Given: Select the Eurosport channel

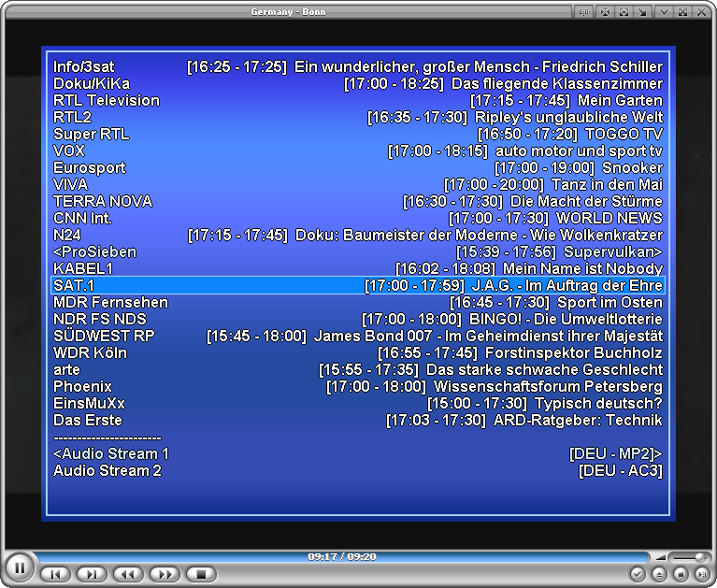Looking at the screenshot, I should 358,168.
